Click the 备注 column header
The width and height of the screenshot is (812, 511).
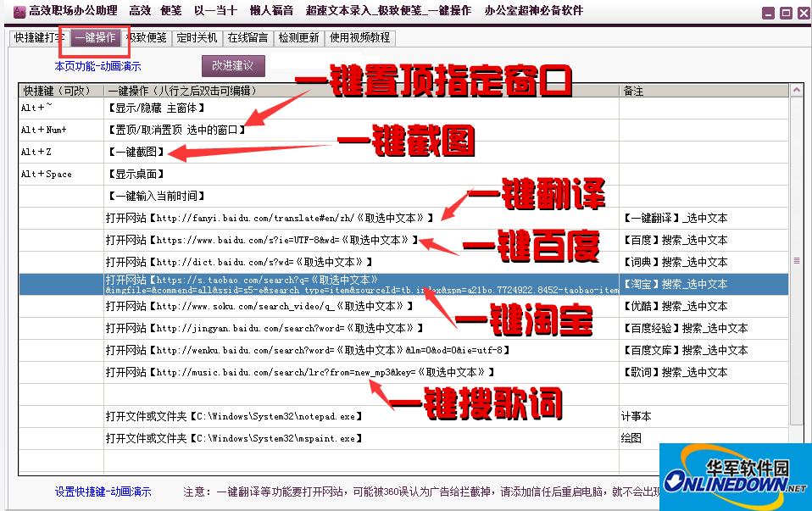point(704,91)
